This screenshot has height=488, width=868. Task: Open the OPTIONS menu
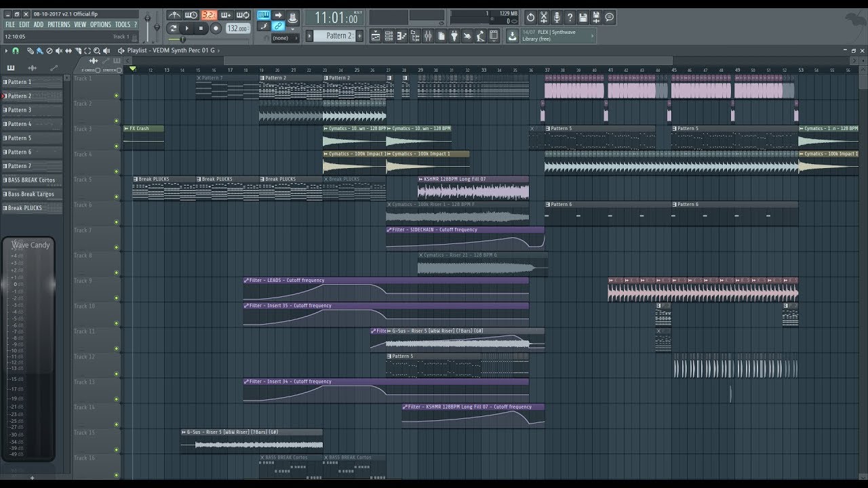click(100, 24)
